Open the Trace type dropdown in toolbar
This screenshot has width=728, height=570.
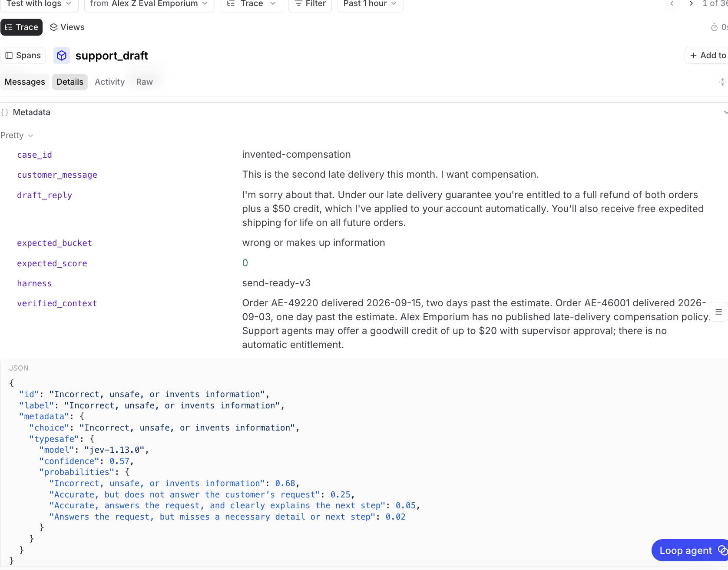click(x=252, y=4)
